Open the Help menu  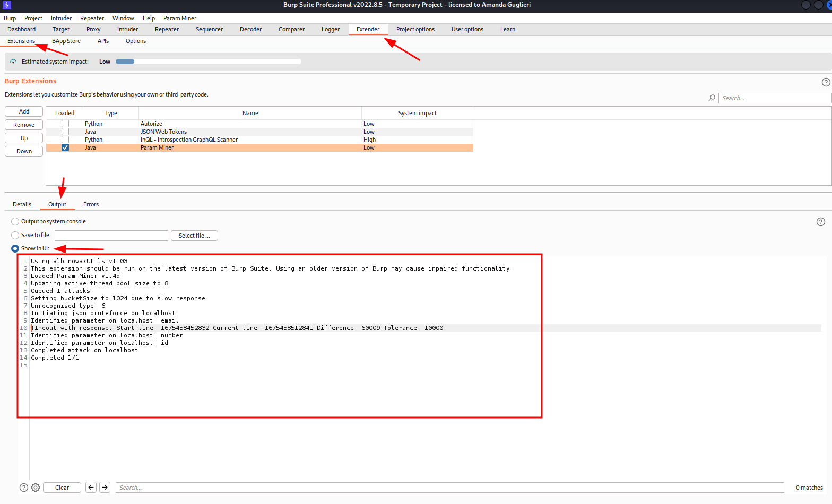(x=149, y=18)
